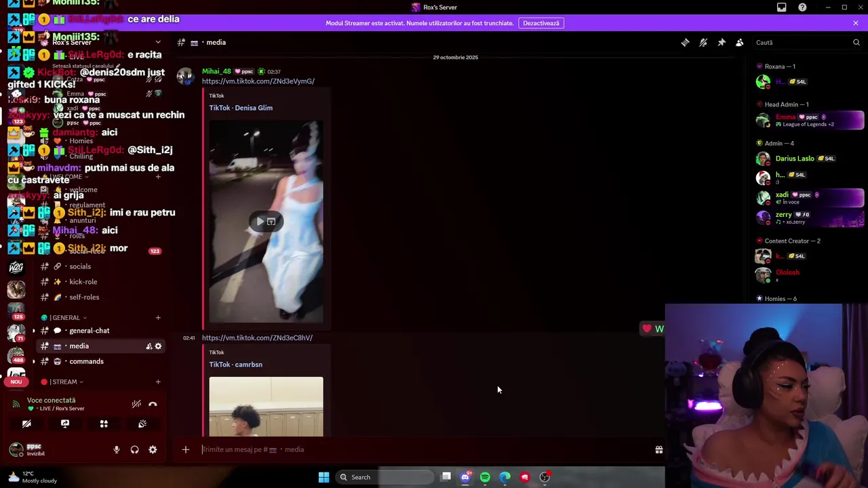Mute the microphone in user panel
This screenshot has height=488, width=868.
[x=116, y=449]
